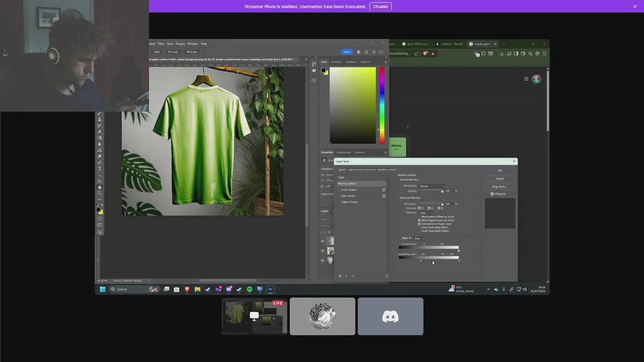Select the Zoom tool in toolbar

coord(100,194)
